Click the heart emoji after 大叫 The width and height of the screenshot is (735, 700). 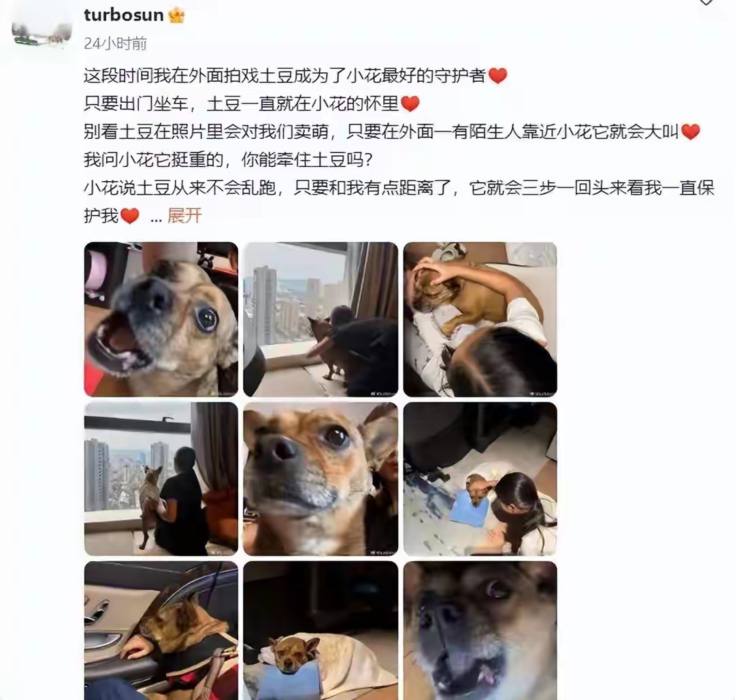coord(691,131)
